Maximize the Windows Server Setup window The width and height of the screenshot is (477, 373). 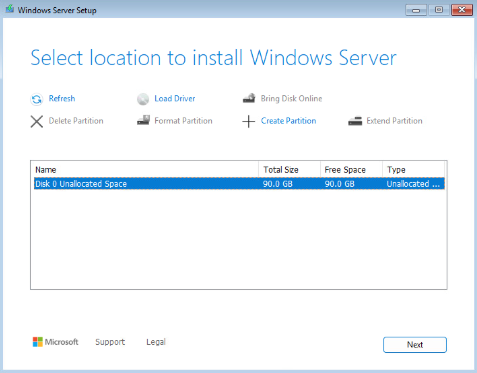[x=439, y=10]
